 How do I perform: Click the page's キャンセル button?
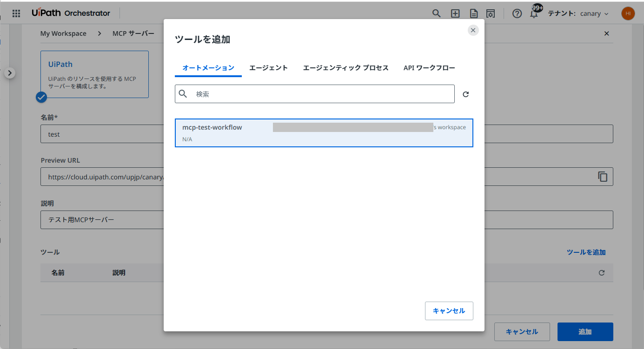(522, 332)
